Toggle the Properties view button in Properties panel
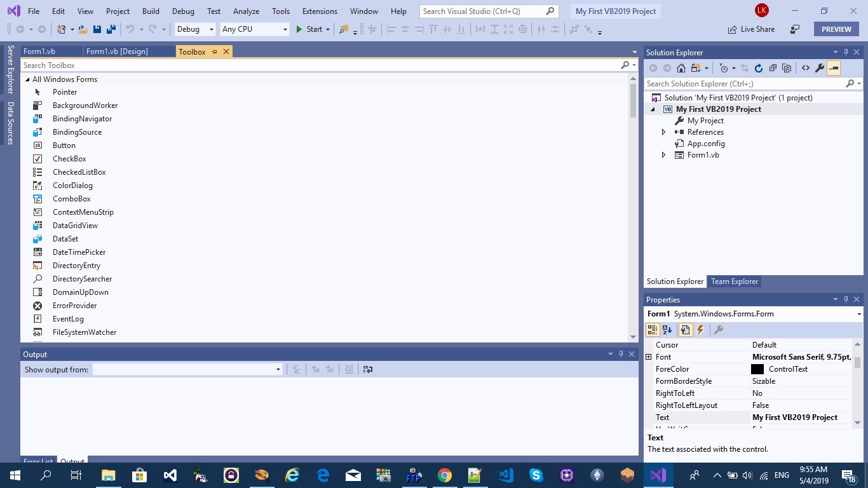Screen dimensions: 868x488 pyautogui.click(x=685, y=330)
